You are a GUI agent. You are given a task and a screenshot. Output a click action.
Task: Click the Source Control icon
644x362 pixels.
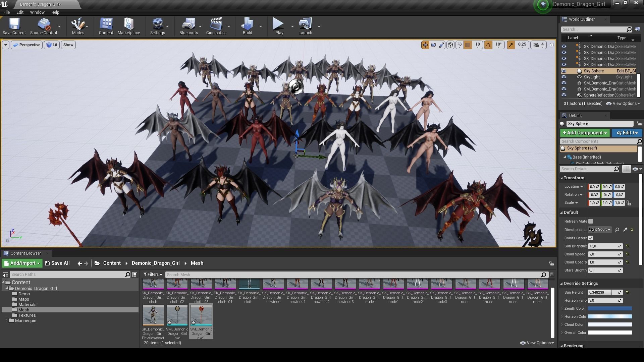coord(44,26)
